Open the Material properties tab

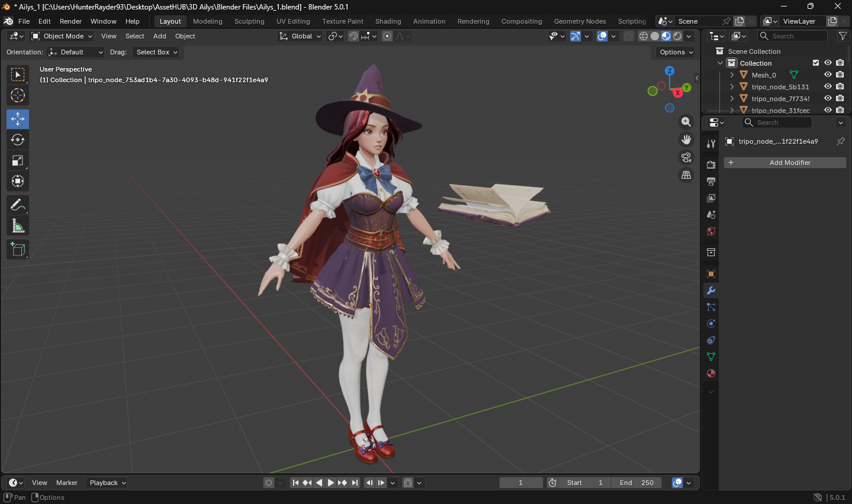[711, 373]
